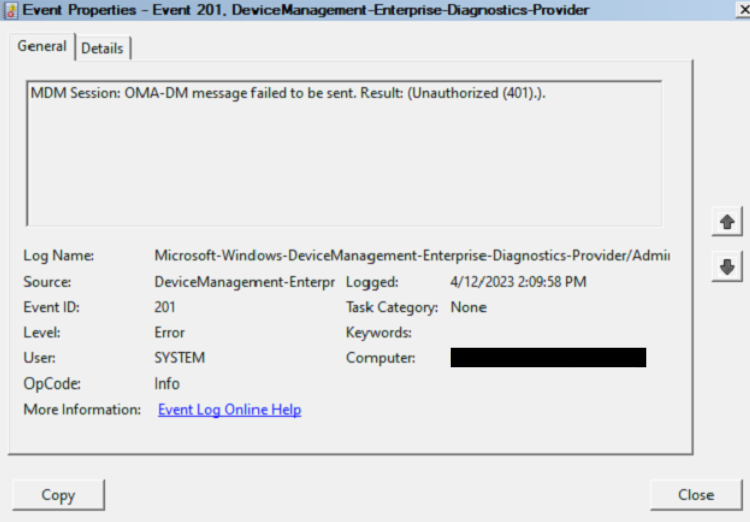Switch to the Details tab
This screenshot has width=750, height=522.
(x=103, y=48)
